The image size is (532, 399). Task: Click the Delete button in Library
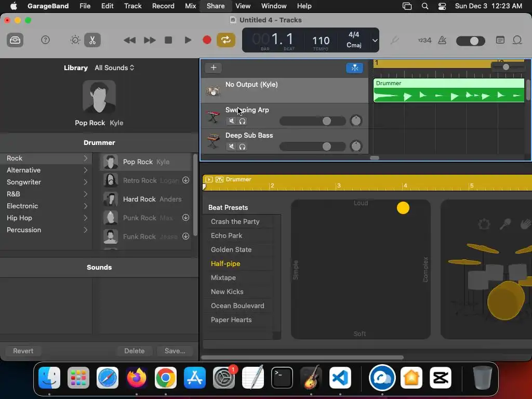[x=135, y=351]
